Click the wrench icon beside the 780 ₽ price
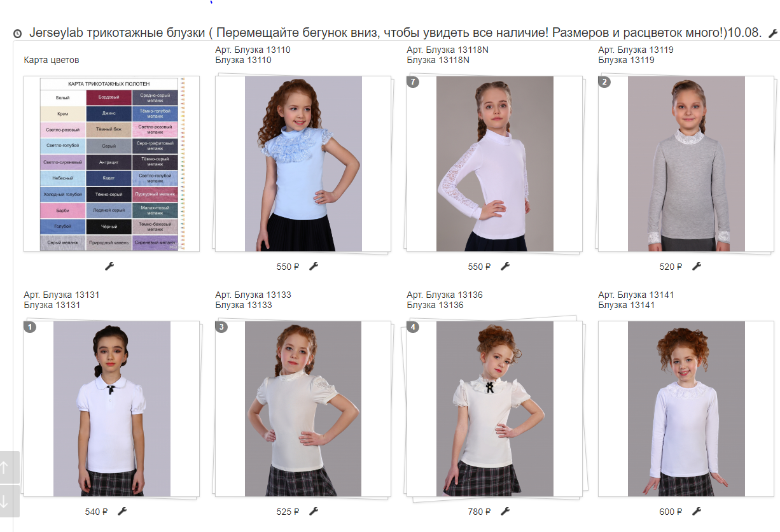This screenshot has width=780, height=532. click(x=505, y=511)
